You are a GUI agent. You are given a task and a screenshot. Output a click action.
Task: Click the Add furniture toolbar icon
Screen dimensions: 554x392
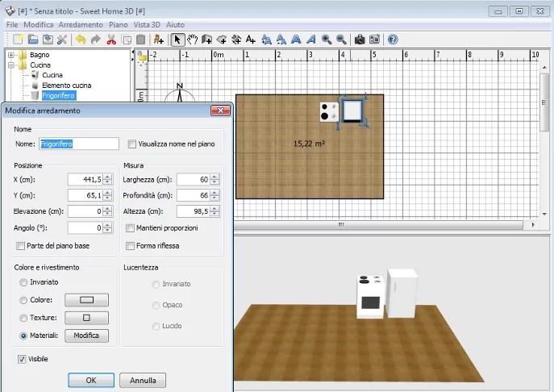158,40
